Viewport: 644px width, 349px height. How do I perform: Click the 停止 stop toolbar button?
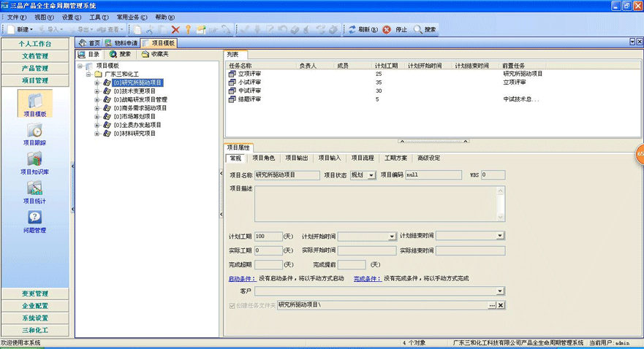point(395,30)
